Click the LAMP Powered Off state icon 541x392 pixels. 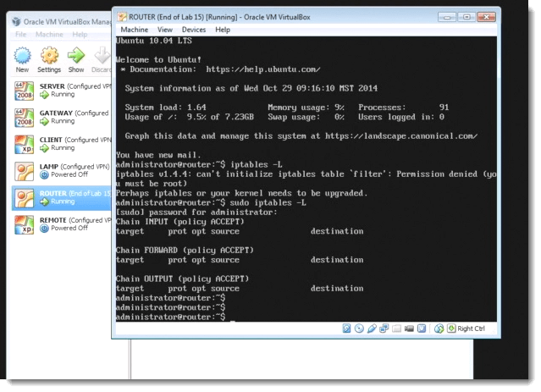coord(44,175)
